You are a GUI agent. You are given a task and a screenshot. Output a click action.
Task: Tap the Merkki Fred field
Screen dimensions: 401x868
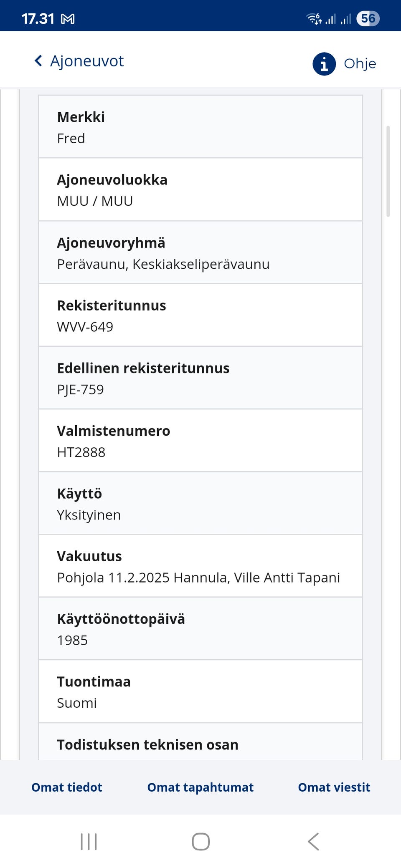200,126
